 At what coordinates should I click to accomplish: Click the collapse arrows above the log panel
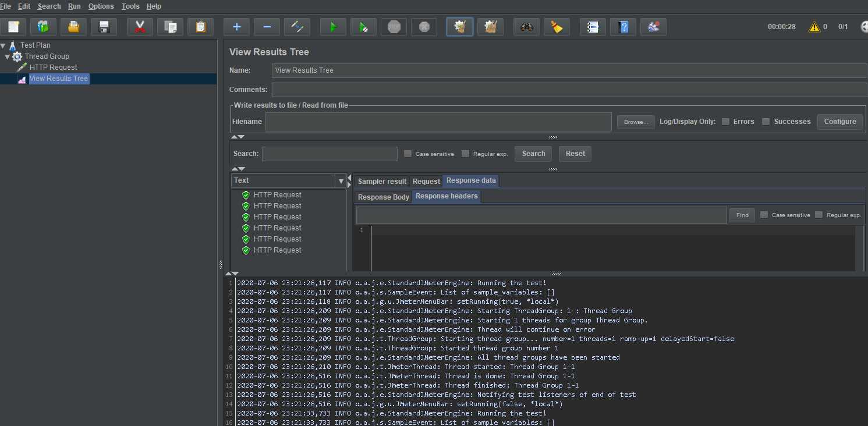(232, 274)
